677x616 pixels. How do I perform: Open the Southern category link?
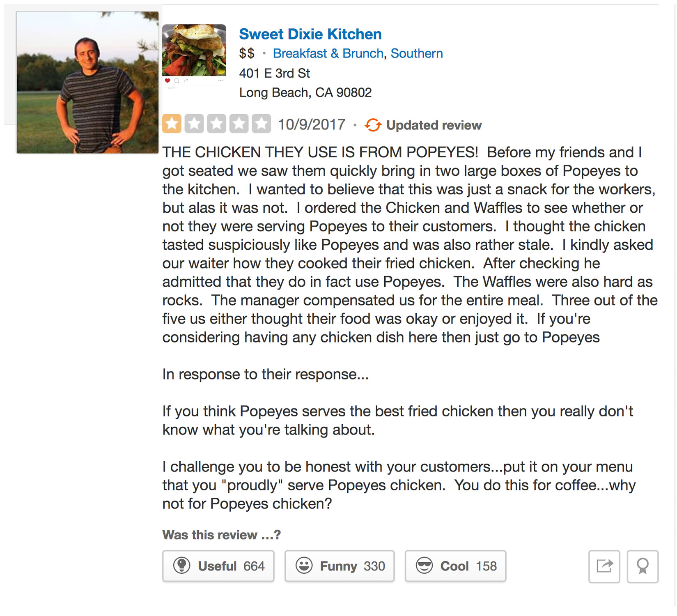tap(417, 53)
